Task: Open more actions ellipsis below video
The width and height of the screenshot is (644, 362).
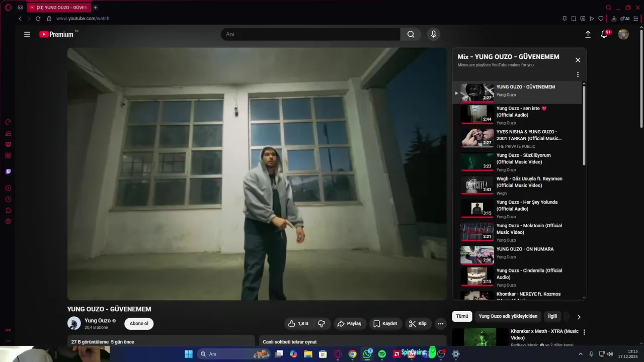Action: click(x=441, y=324)
